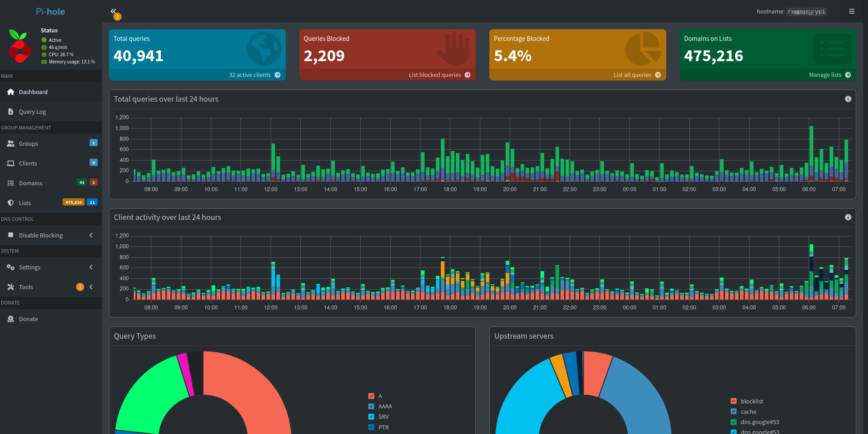The width and height of the screenshot is (868, 434).
Task: Expand the Tools submenu chevron
Action: [x=91, y=287]
